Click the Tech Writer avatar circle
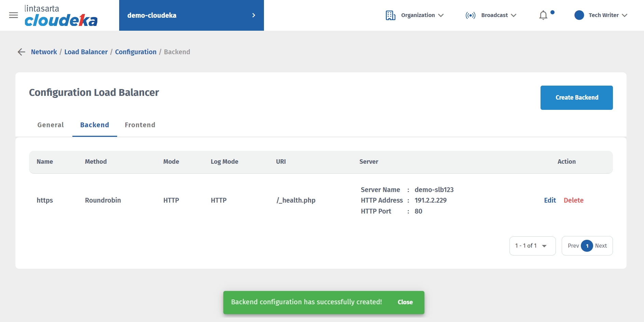 click(579, 15)
